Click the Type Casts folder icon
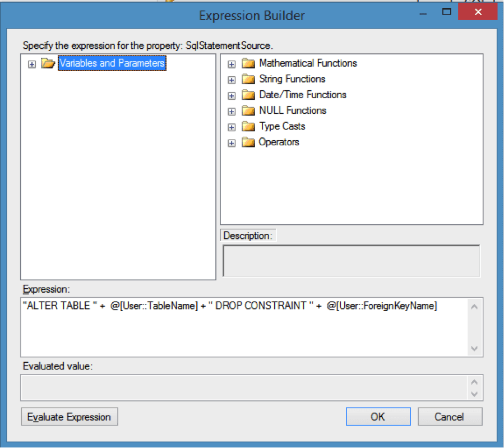The width and height of the screenshot is (504, 448). [x=248, y=126]
